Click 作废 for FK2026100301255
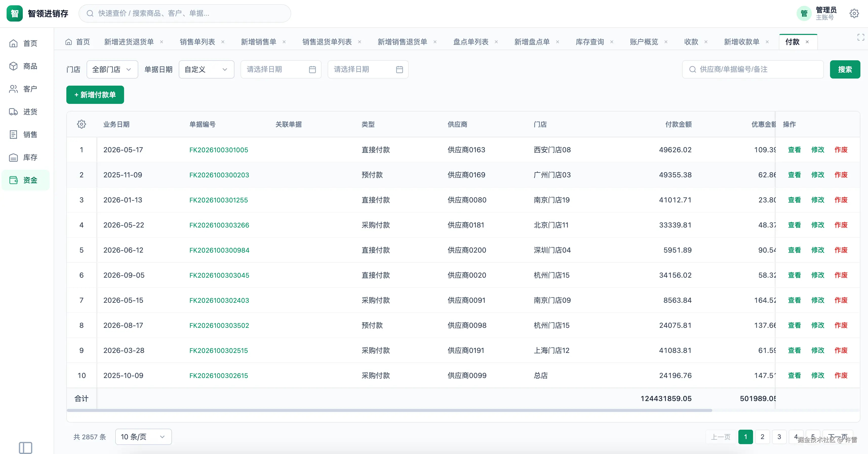The height and width of the screenshot is (454, 868). tap(841, 200)
